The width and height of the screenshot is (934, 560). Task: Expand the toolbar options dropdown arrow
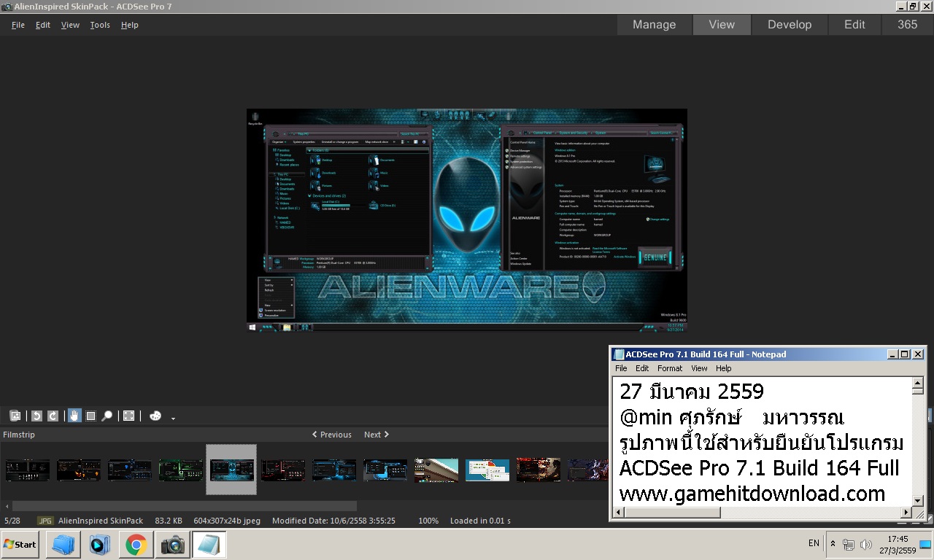(x=173, y=418)
